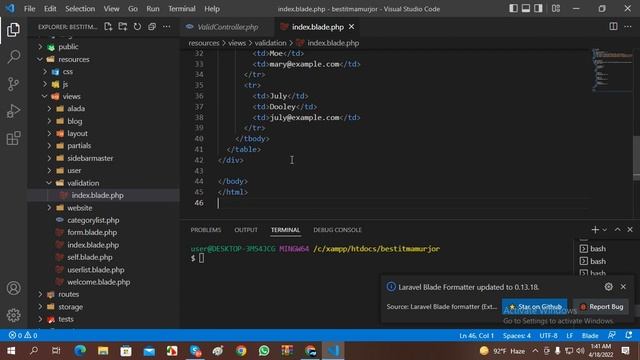Open the Accounts menu icon

[x=13, y=288]
